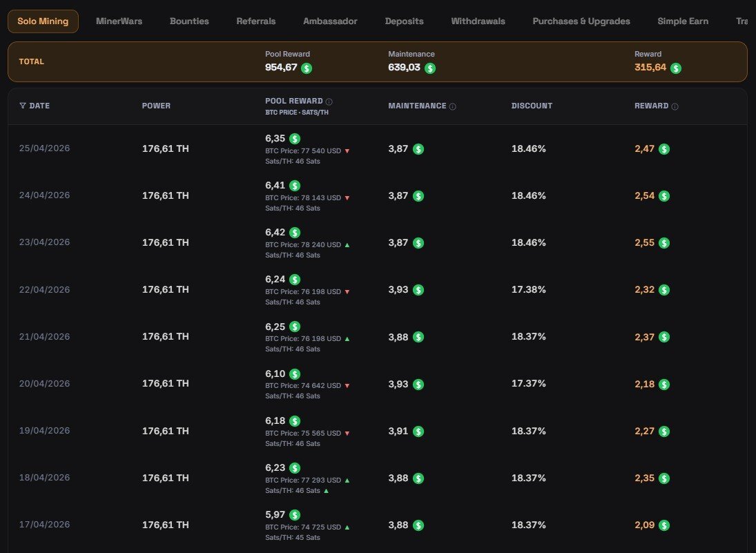Click the filter icon beside DATE header

tap(23, 106)
